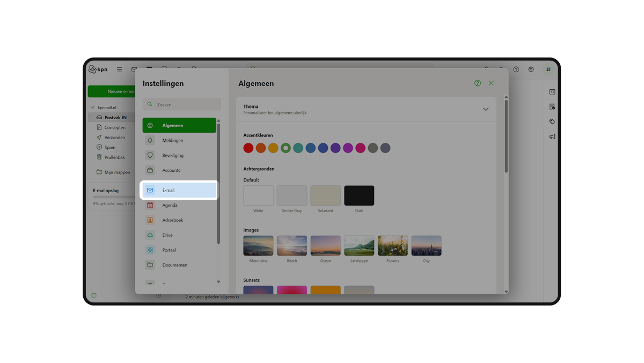Apply the Dark background

click(x=359, y=195)
